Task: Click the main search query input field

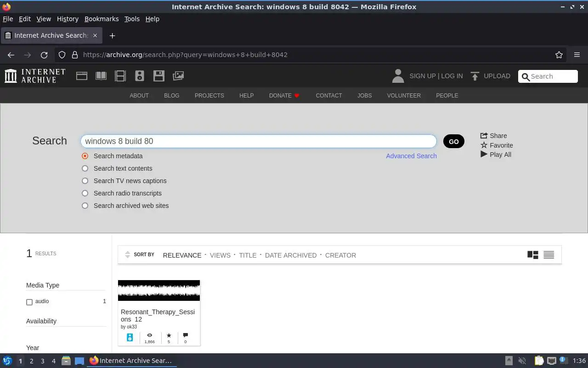Action: 258,141
